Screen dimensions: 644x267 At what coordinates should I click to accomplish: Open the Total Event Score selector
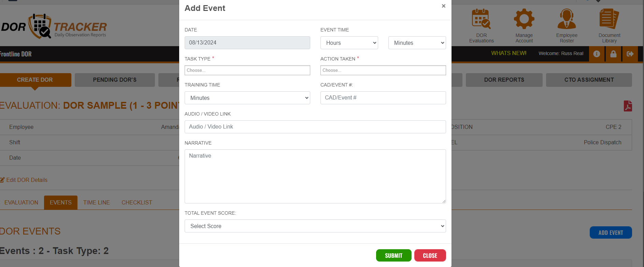pos(315,226)
